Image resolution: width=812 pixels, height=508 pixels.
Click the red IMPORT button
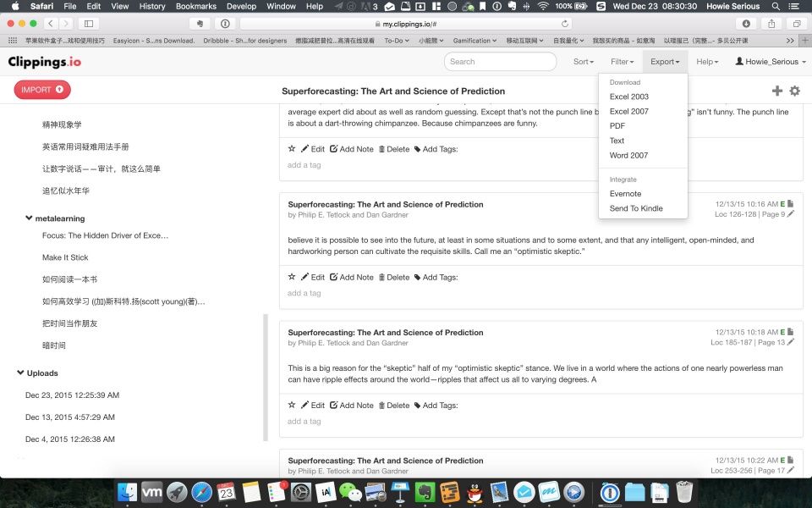click(x=42, y=90)
